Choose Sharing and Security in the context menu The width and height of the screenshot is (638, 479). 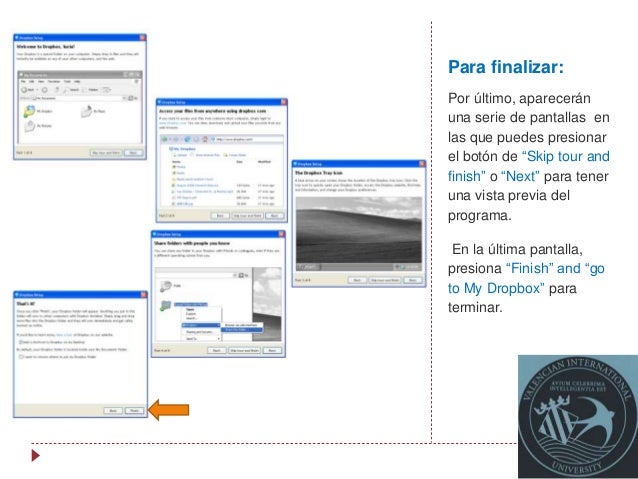(x=201, y=332)
